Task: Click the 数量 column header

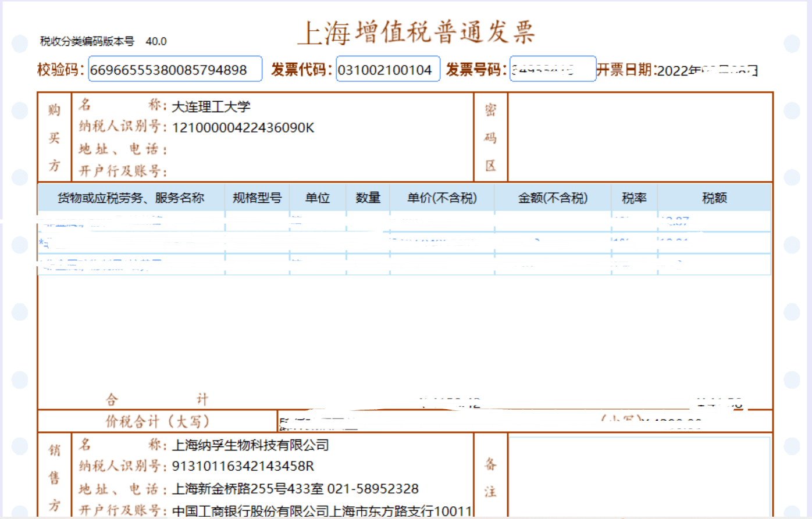Action: coord(368,198)
